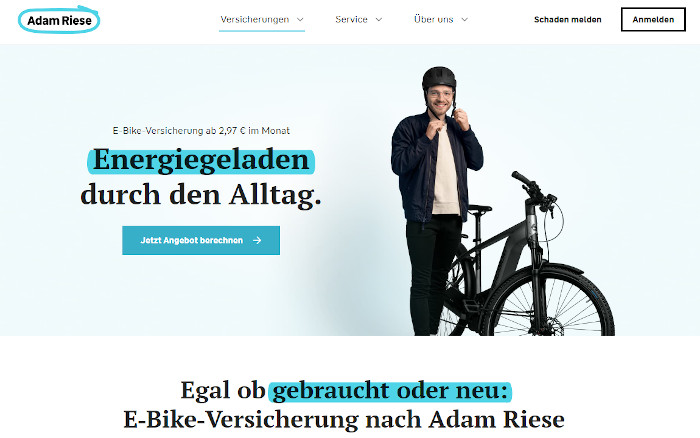700x438 pixels.
Task: Click the Adam Riese logo
Action: [x=59, y=20]
